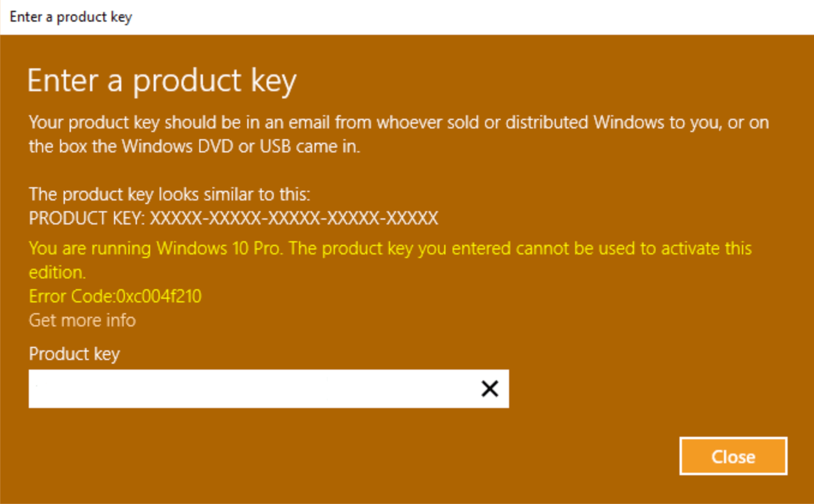Click the yellow word 'edition.'
The image size is (814, 504).
click(58, 272)
